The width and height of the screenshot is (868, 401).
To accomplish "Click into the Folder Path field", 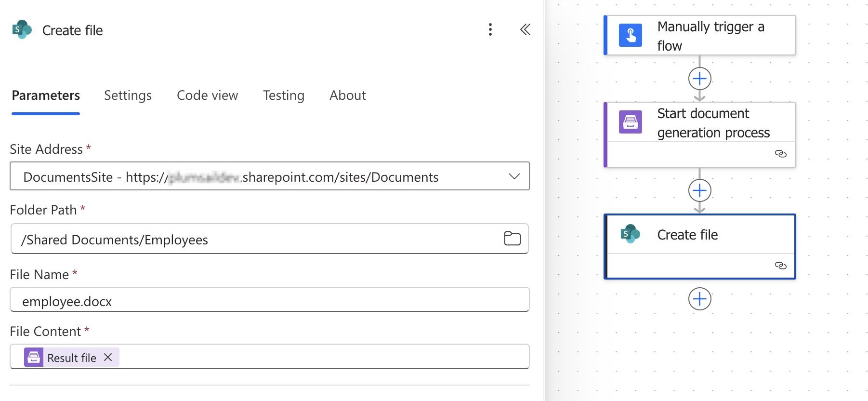I will pyautogui.click(x=255, y=240).
